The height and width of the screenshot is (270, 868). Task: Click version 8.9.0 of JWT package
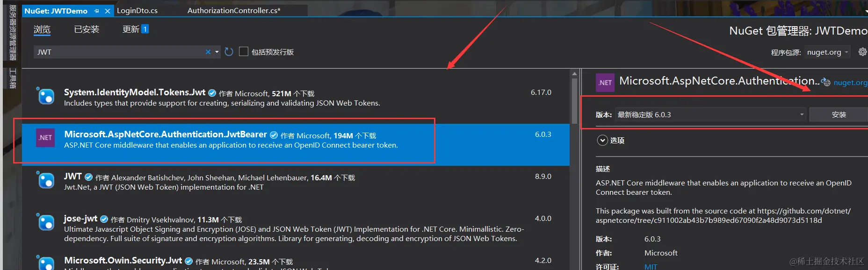tap(543, 177)
